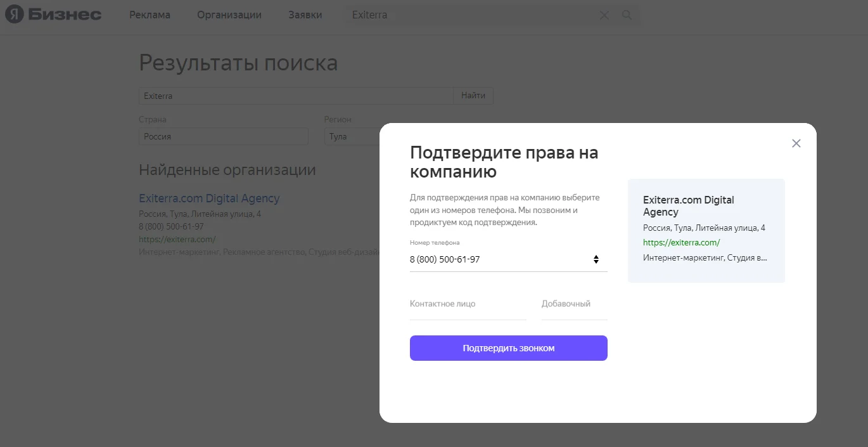Open the Реклама menu item
The image size is (868, 447).
click(150, 15)
